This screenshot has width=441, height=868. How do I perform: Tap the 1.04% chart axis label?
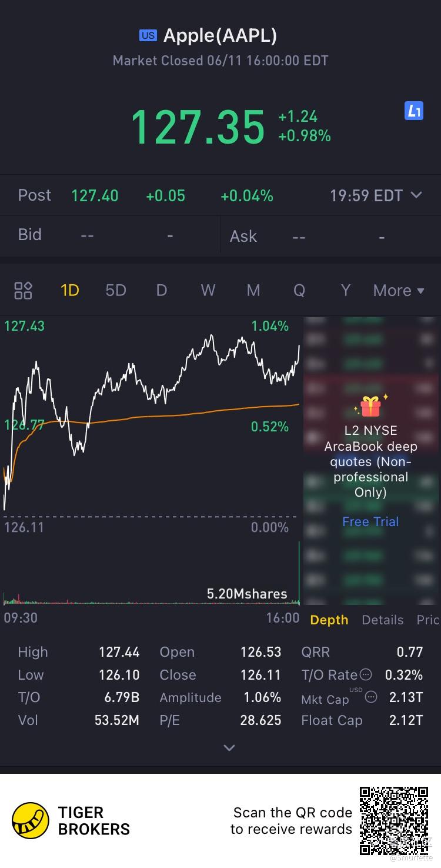pyautogui.click(x=270, y=326)
